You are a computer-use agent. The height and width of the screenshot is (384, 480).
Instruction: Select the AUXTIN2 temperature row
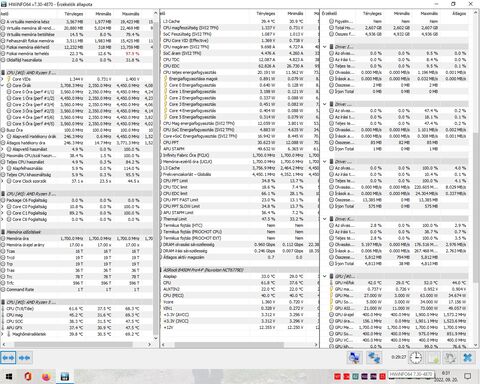point(239,289)
